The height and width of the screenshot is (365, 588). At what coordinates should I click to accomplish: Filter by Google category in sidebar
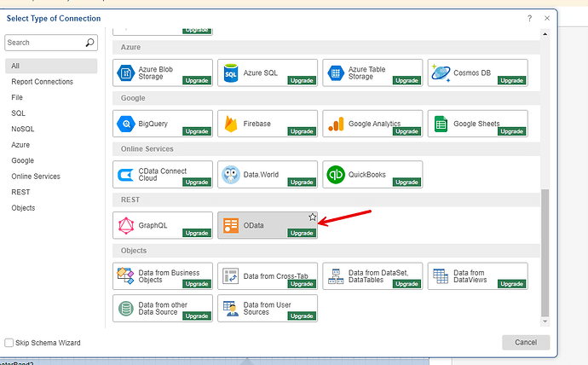tap(22, 160)
